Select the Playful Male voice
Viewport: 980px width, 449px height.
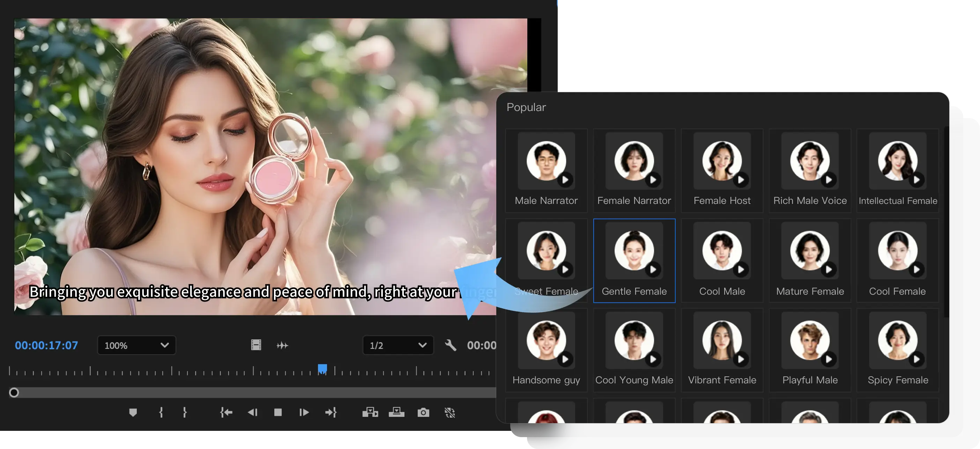tap(810, 350)
